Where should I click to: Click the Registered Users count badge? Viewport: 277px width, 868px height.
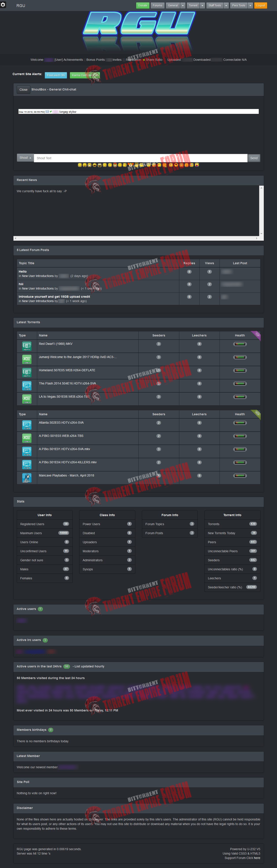(66, 524)
